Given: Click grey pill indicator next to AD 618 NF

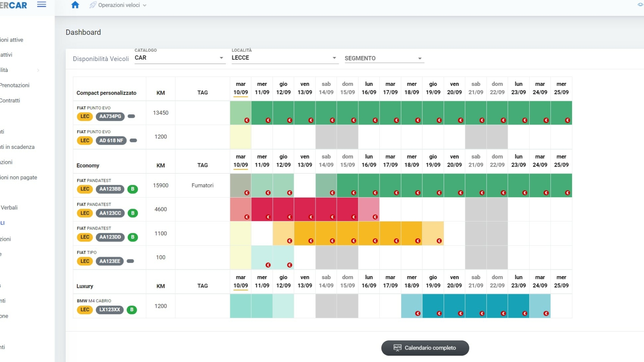Looking at the screenshot, I should pos(133,140).
